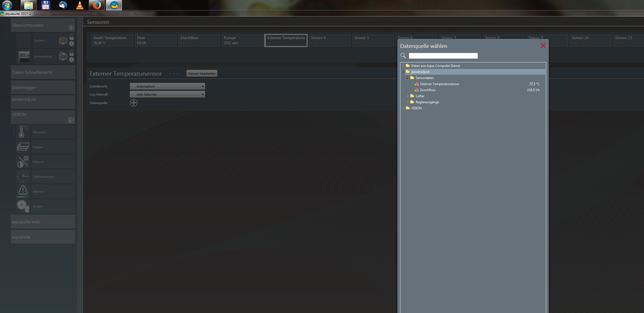Select Externer Temperatursensor data source entry

(439, 84)
